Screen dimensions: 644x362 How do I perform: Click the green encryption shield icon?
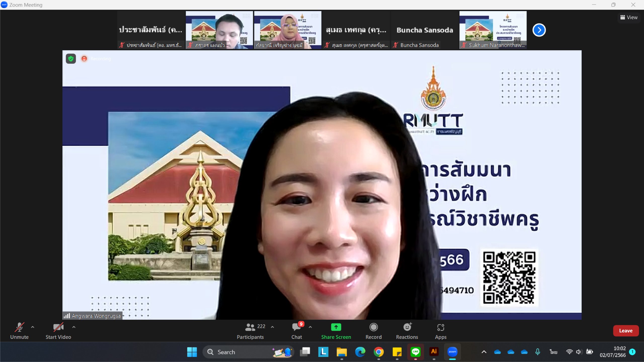coord(71,59)
